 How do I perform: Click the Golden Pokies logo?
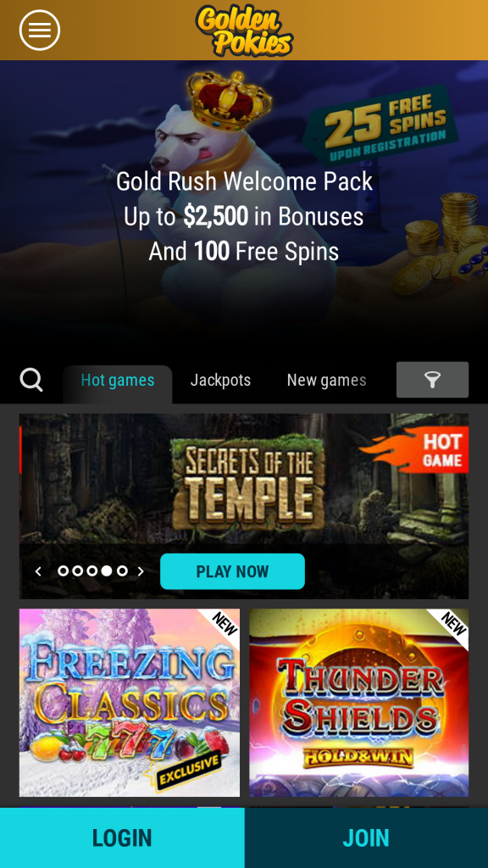244,30
